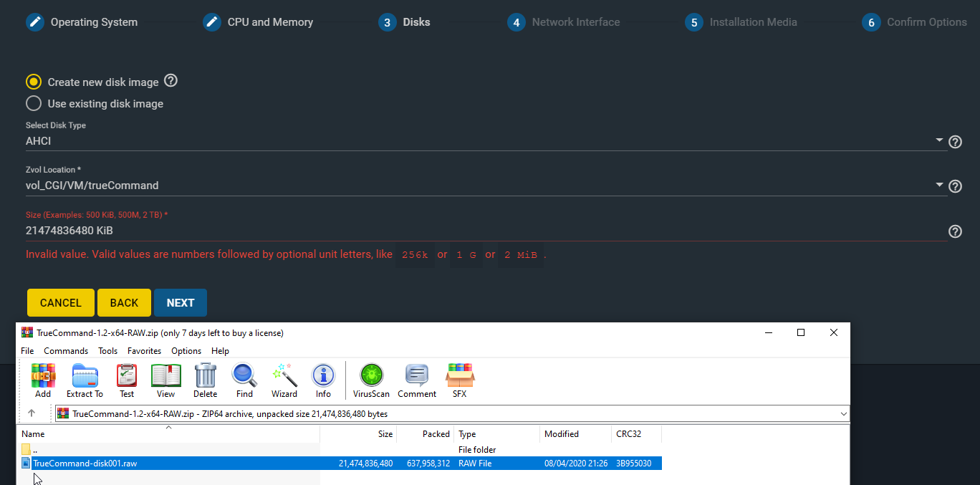
Task: Start VirusScan on the archive
Action: [371, 380]
